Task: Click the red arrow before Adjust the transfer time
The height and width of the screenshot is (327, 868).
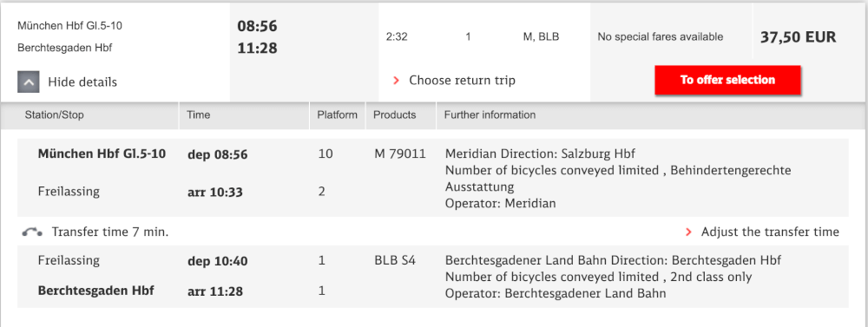Action: [688, 232]
